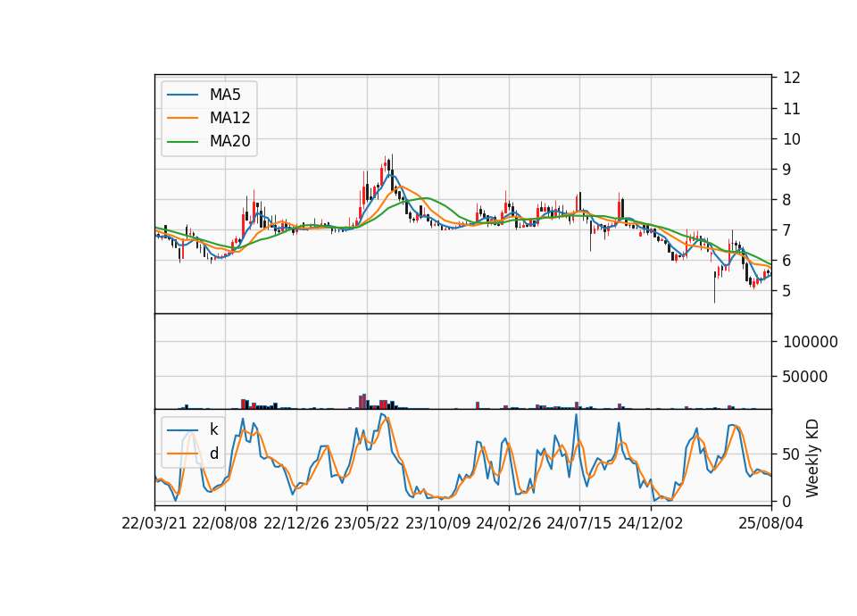Click KD axis value 50

tap(792, 454)
